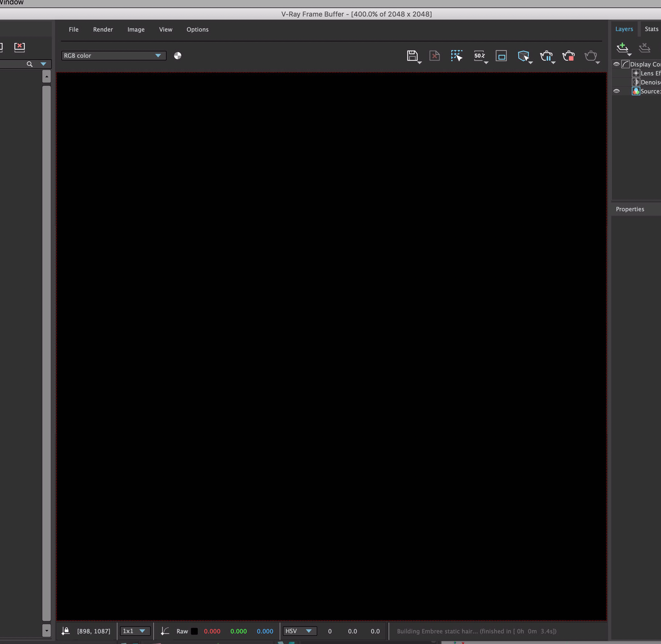Click the Window menu in macOS menu bar
This screenshot has height=644, width=661.
tap(12, 2)
